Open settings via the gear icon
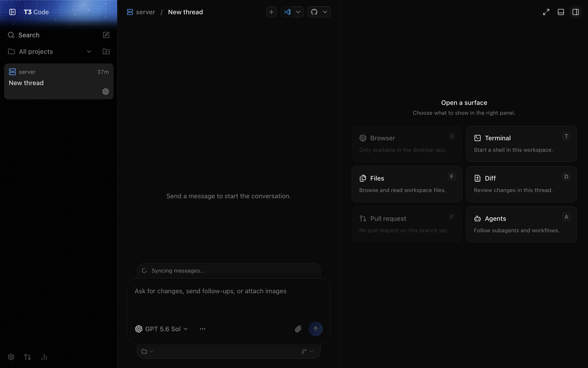 click(x=11, y=357)
